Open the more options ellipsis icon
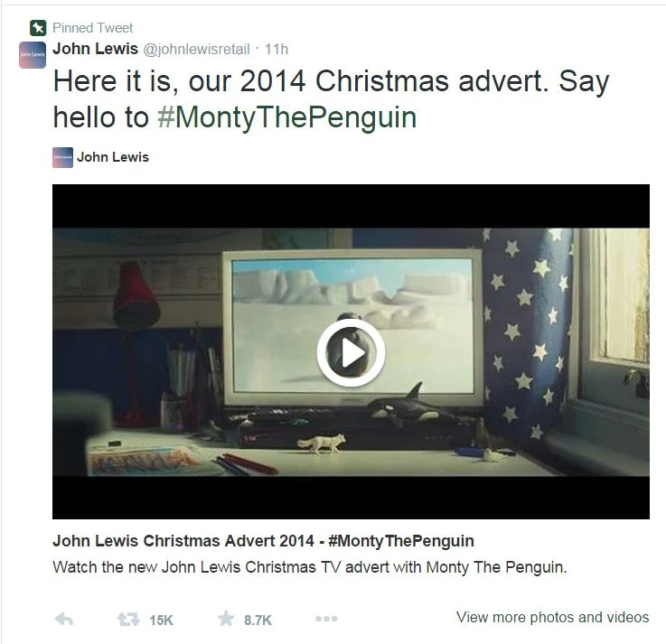The image size is (666, 644). tap(326, 619)
